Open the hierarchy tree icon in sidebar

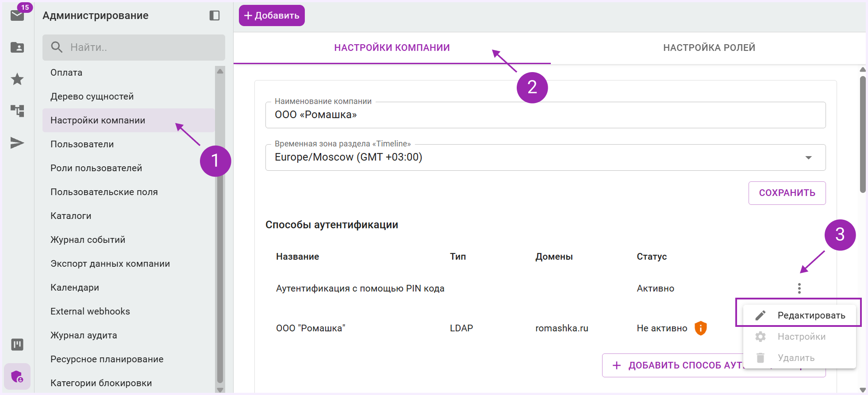pos(17,111)
